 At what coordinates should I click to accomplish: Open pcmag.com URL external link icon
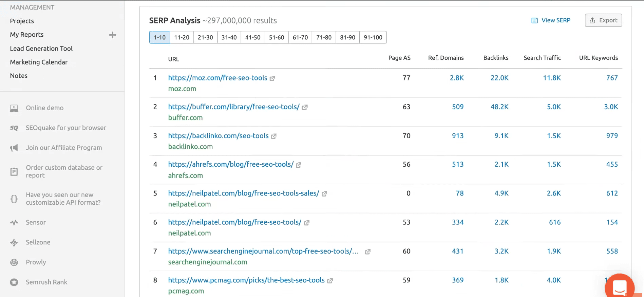(330, 281)
